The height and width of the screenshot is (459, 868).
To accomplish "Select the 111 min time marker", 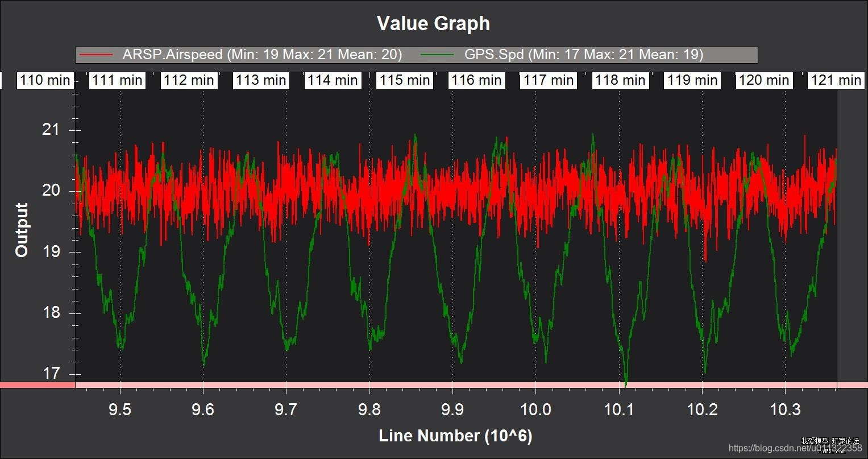I will [117, 80].
